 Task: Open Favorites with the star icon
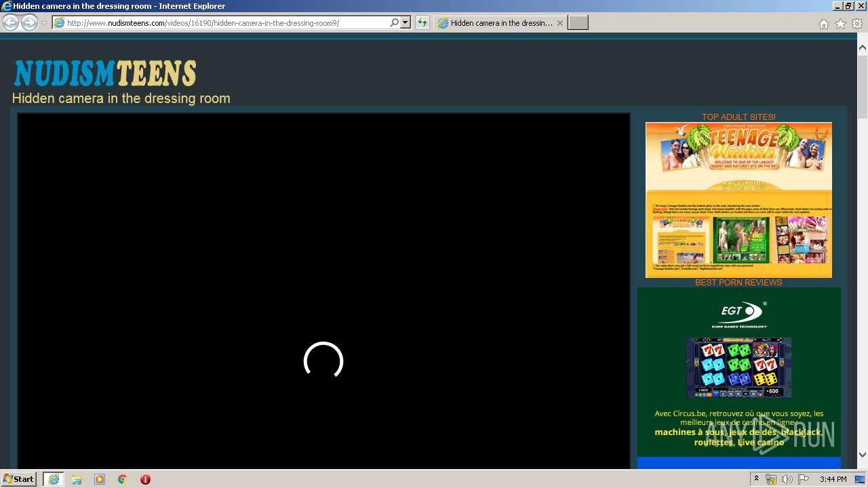(840, 24)
